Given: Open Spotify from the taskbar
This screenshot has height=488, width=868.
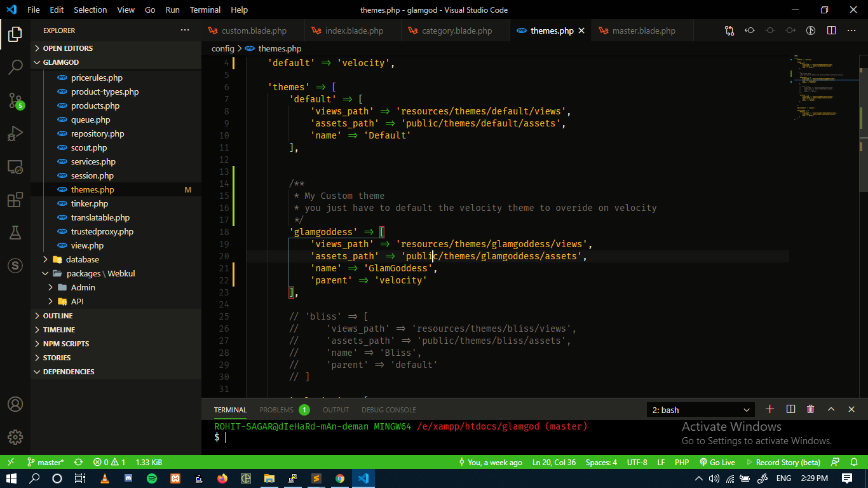Looking at the screenshot, I should [152, 478].
